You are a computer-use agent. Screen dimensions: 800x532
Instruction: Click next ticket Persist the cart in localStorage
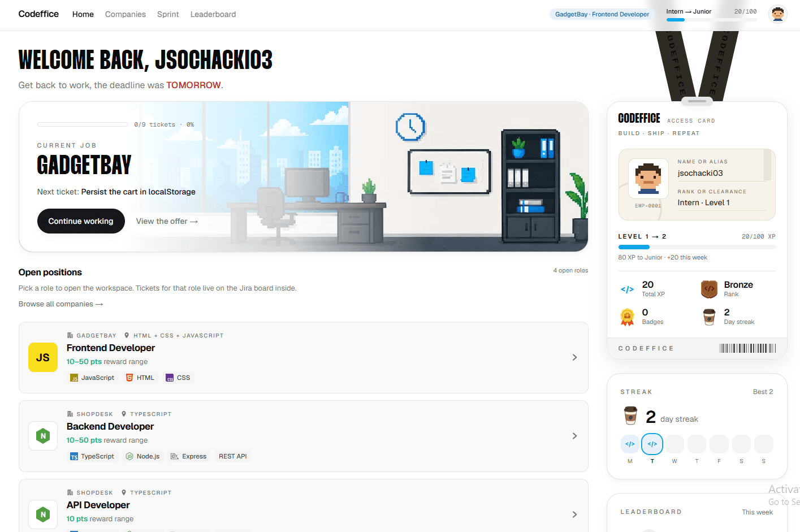[138, 192]
